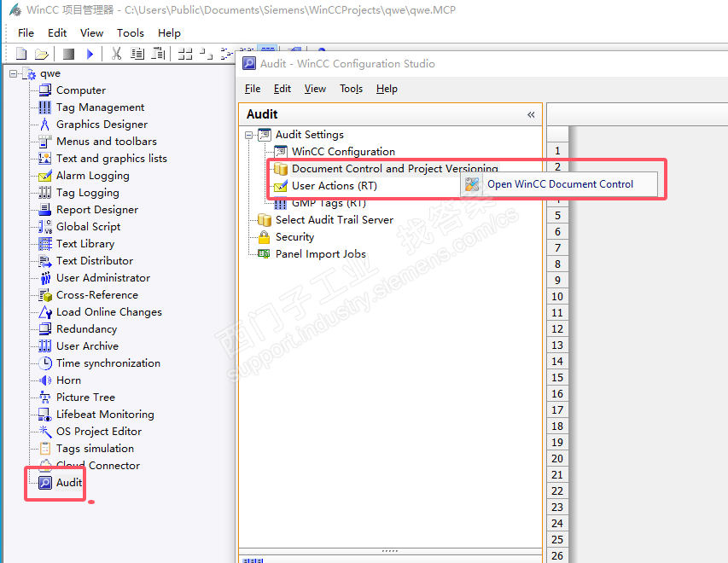
Task: Select row header 10 in grid
Action: coord(557,297)
